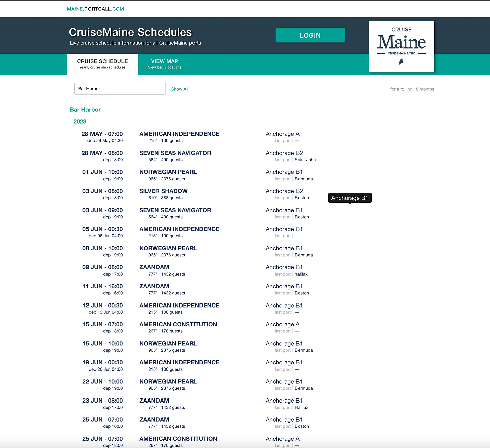
Task: Open Norwegian Pearl on 08 Jun
Action: click(168, 248)
